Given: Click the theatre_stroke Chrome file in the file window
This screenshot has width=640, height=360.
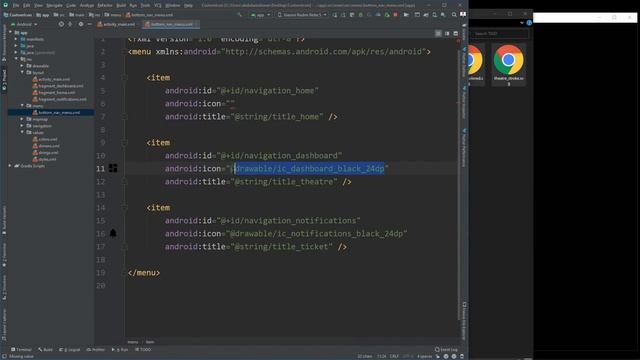Looking at the screenshot, I should coord(509,64).
